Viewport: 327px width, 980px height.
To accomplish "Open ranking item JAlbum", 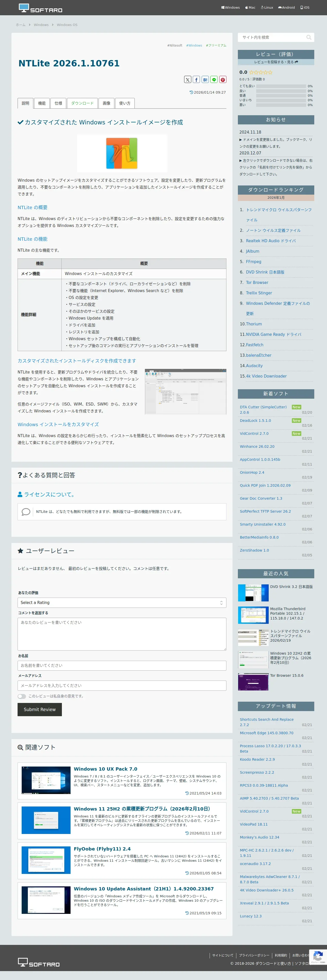I will click(252, 251).
